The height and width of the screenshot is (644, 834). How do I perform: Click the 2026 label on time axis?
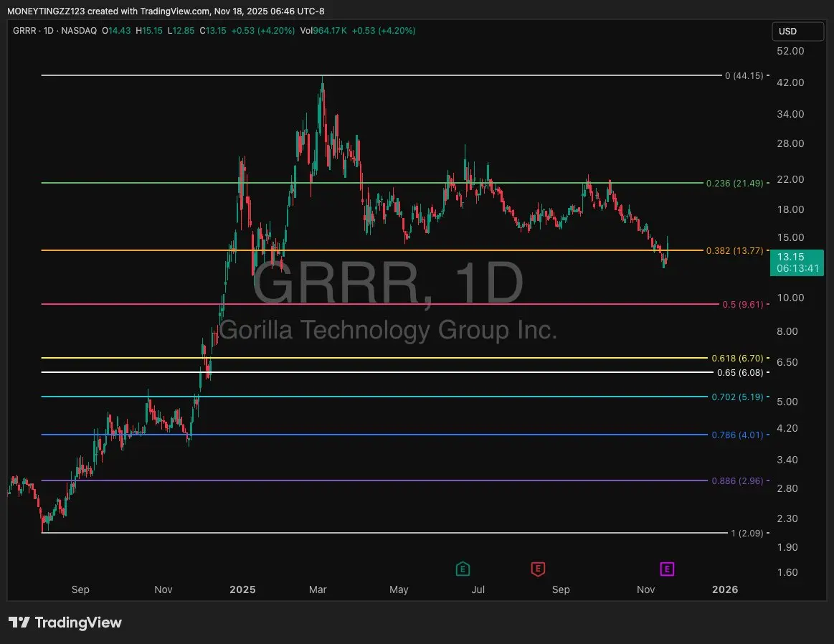(x=724, y=589)
